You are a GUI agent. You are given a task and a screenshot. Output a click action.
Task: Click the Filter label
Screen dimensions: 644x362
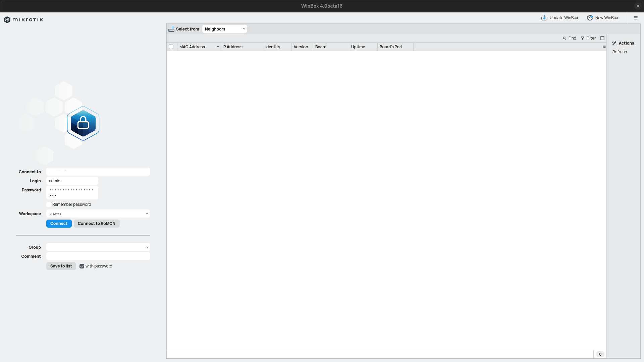[591, 38]
